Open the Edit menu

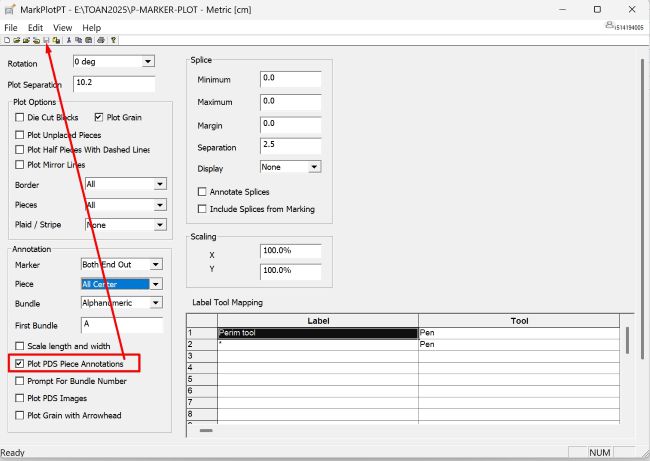point(35,28)
